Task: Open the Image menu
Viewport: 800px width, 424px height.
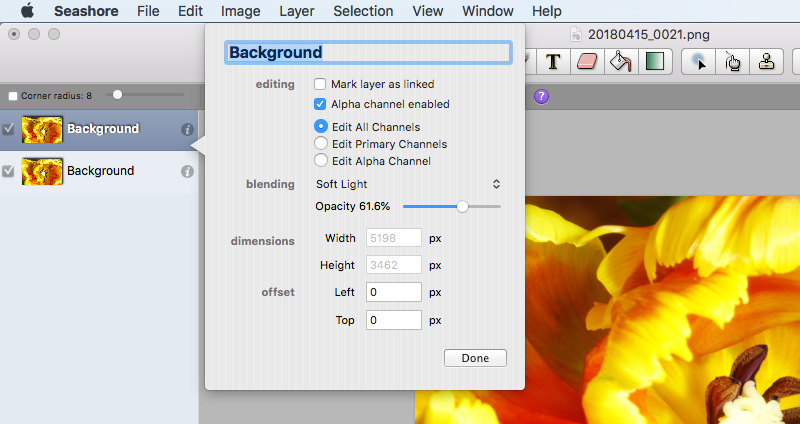Action: point(240,11)
